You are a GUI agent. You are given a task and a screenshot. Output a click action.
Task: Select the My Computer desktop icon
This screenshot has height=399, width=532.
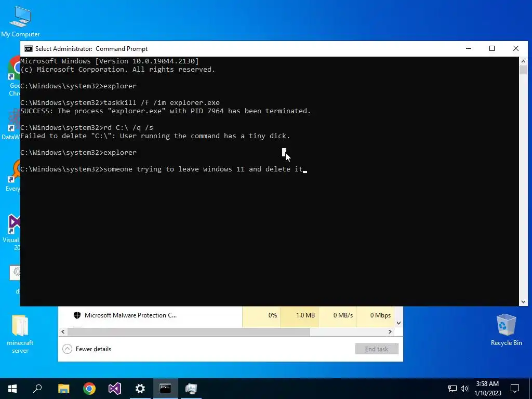coord(20,21)
